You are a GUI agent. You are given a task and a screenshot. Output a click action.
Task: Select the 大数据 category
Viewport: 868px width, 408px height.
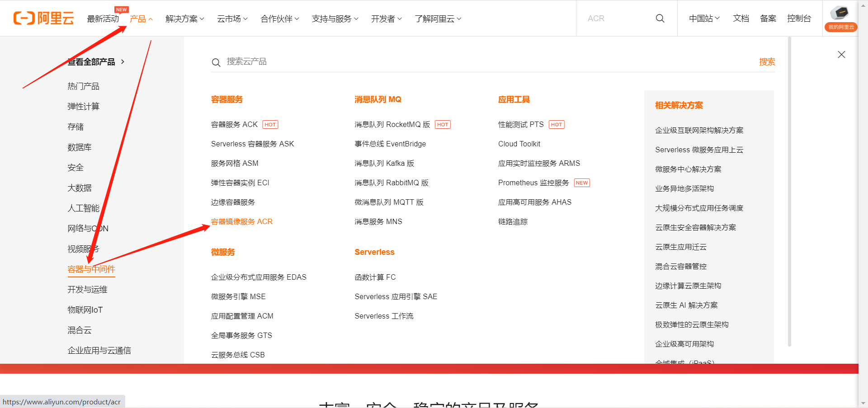click(x=80, y=188)
